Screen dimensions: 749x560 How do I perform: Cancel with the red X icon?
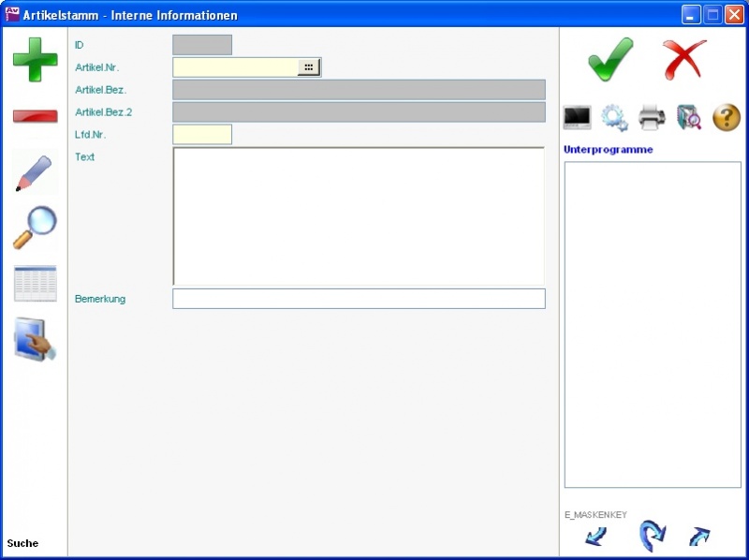click(x=684, y=60)
